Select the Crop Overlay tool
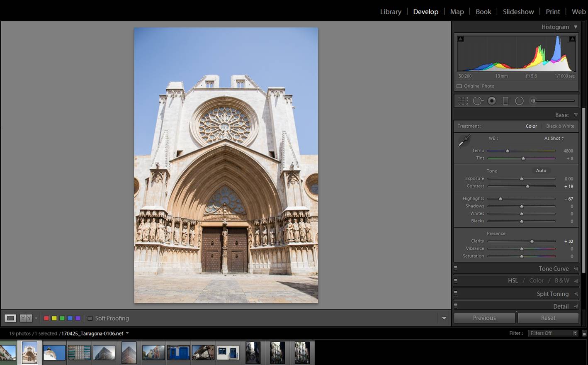Screen dimensions: 588x365 pyautogui.click(x=463, y=101)
